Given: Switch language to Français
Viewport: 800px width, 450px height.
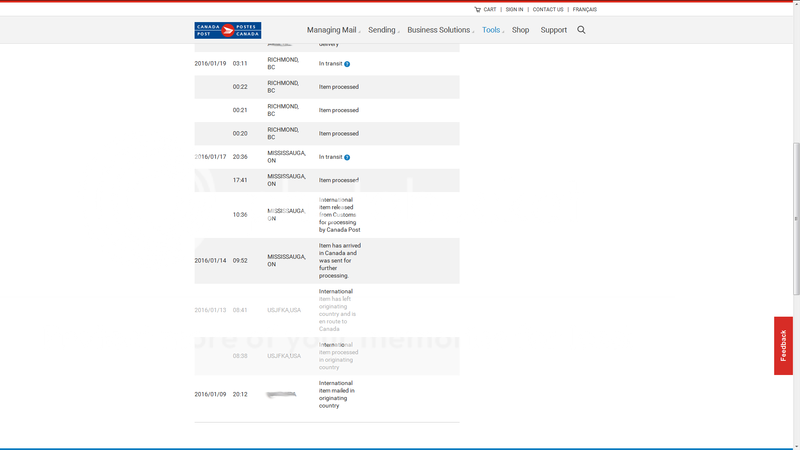Looking at the screenshot, I should pos(584,9).
